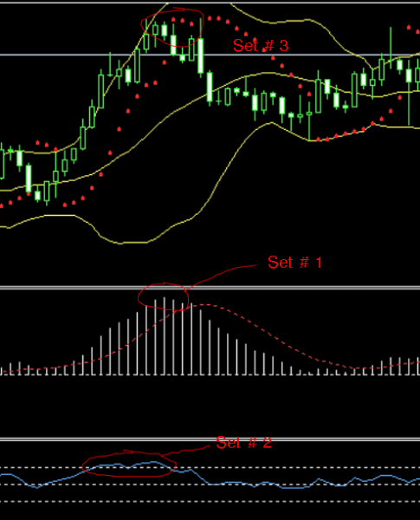Select the "Set # 3" text annotation
The height and width of the screenshot is (520, 420).
click(x=261, y=45)
